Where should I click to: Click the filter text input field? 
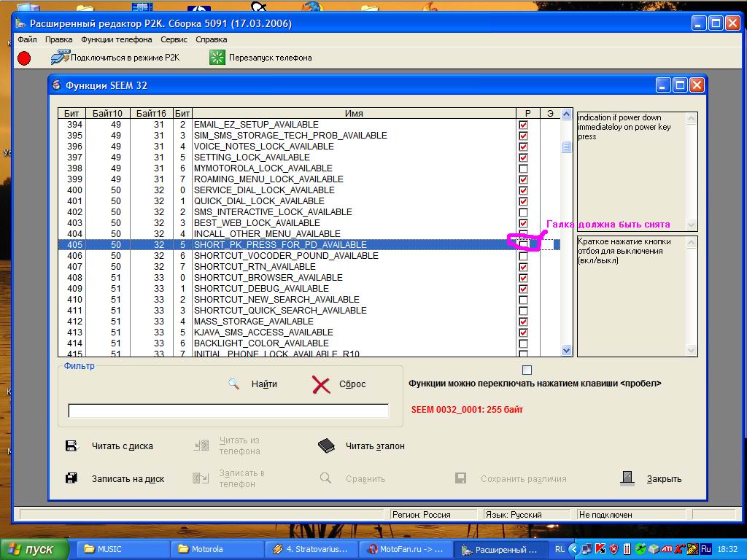228,411
